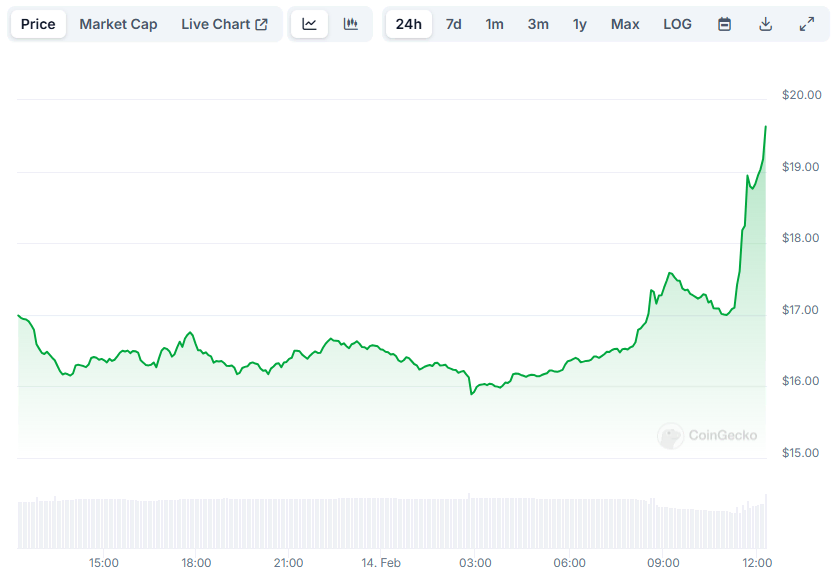Select the Price tab
Screen dimensions: 839x578
point(38,24)
